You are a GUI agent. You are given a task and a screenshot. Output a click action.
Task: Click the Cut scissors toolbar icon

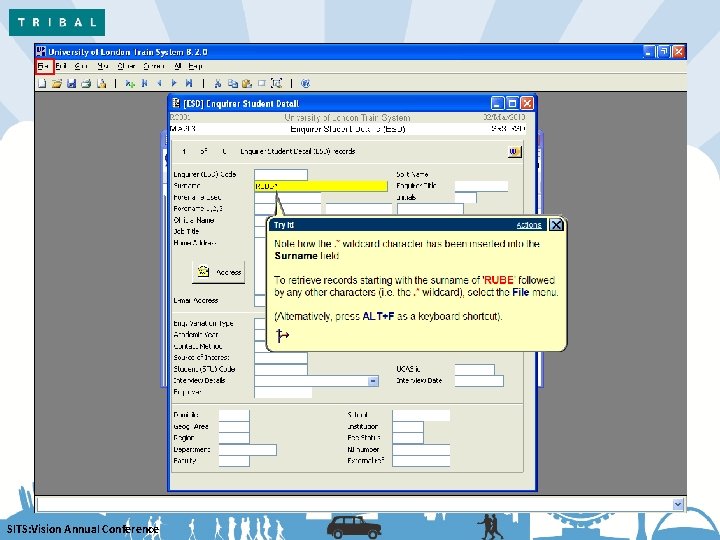(x=218, y=83)
